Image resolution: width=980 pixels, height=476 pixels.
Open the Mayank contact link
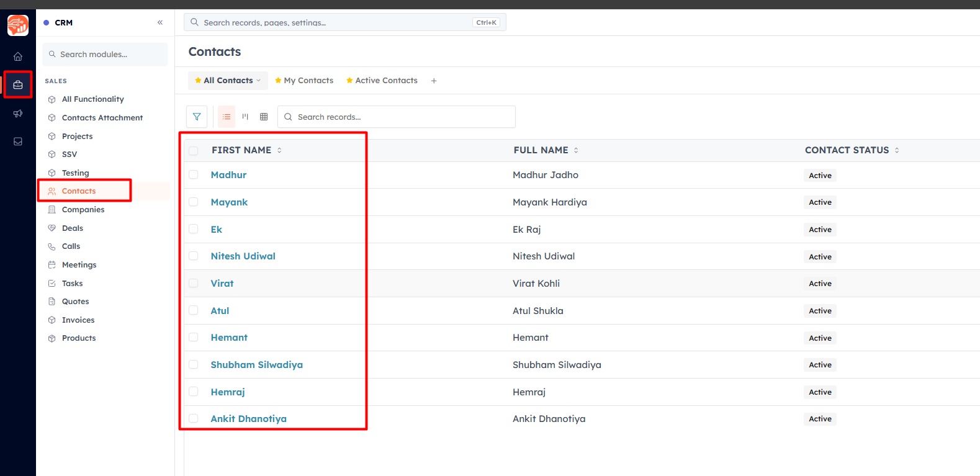point(229,202)
